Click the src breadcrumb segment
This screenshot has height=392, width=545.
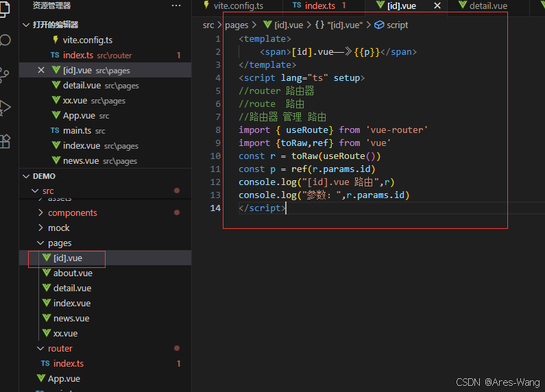click(208, 25)
